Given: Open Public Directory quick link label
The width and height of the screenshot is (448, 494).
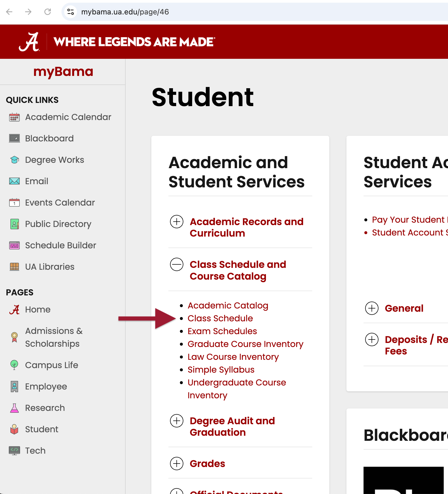Looking at the screenshot, I should point(58,224).
